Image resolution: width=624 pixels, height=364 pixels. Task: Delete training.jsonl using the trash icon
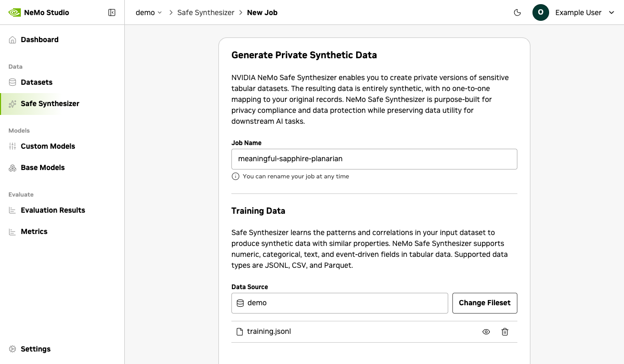(x=504, y=332)
